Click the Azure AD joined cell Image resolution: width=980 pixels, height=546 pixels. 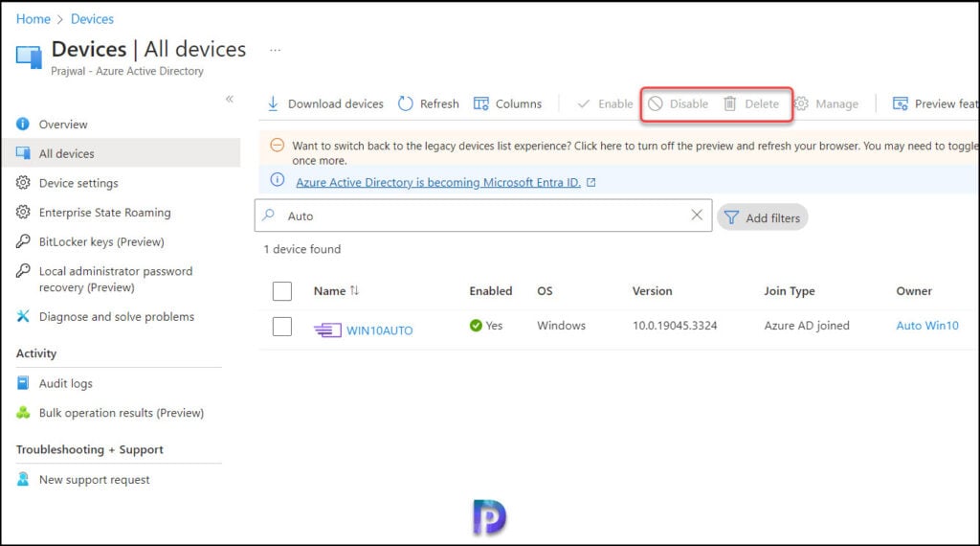[806, 326]
